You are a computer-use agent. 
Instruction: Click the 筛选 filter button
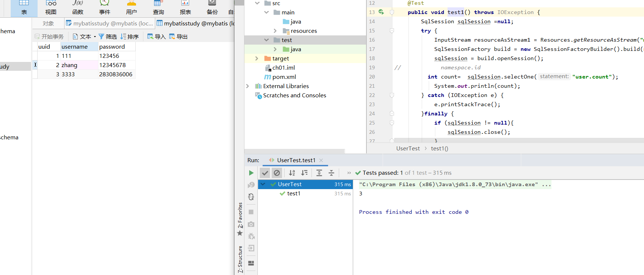coord(108,36)
